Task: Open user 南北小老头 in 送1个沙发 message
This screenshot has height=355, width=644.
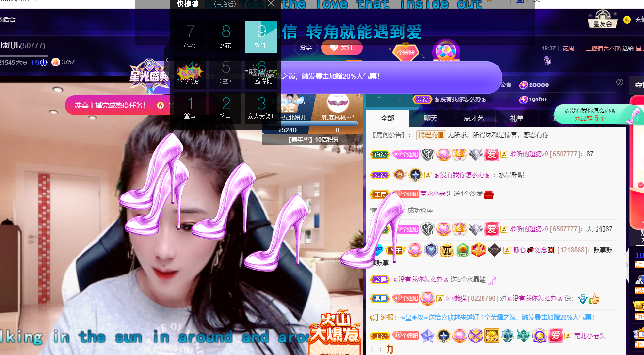Action: point(436,194)
